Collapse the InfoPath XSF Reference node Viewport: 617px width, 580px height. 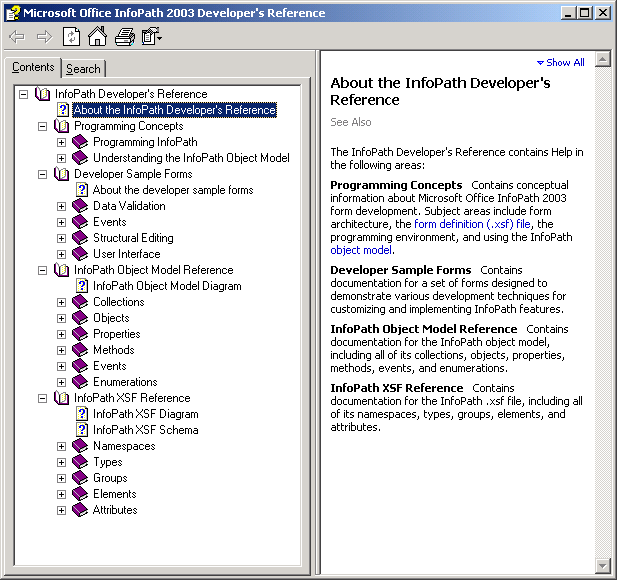point(42,399)
